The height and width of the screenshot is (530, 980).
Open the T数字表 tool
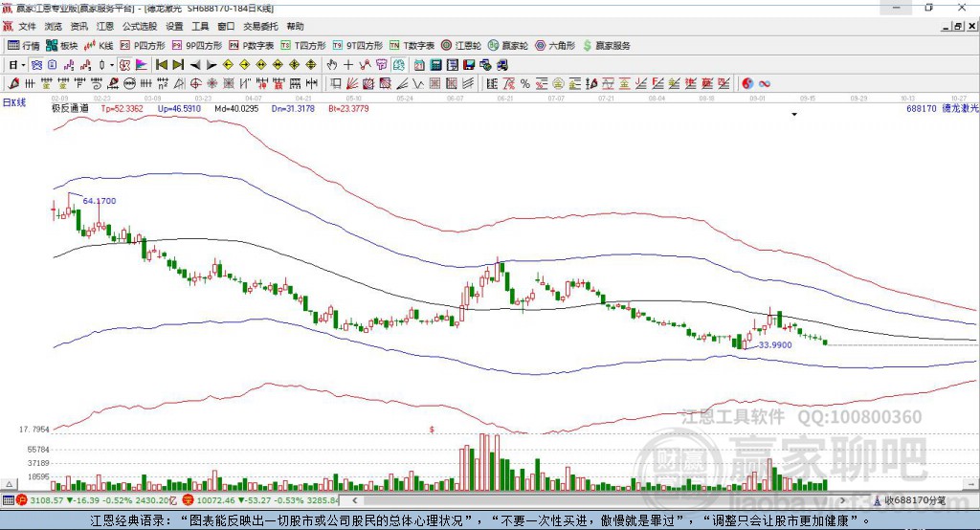[x=412, y=46]
